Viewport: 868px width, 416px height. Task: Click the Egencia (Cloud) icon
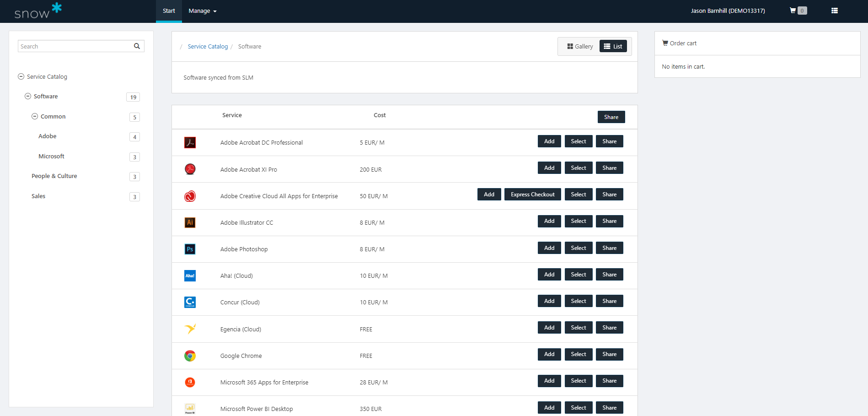point(190,329)
